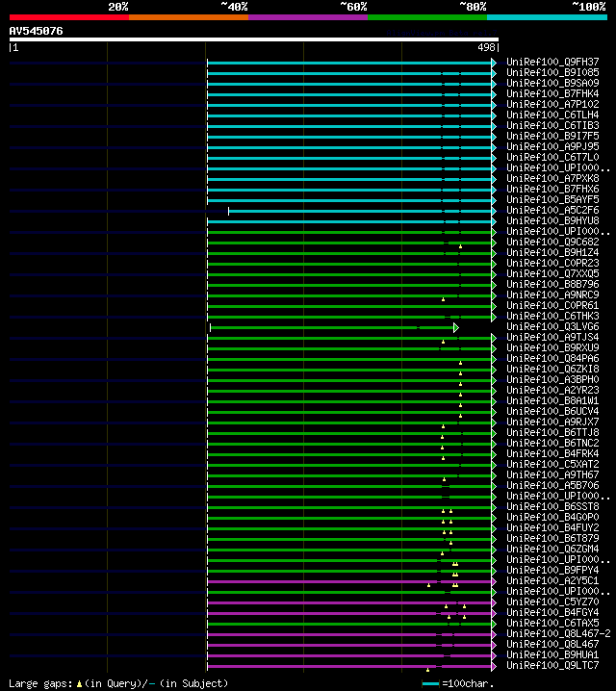Select the UniRef100_A9TH67 hit

tap(552, 474)
